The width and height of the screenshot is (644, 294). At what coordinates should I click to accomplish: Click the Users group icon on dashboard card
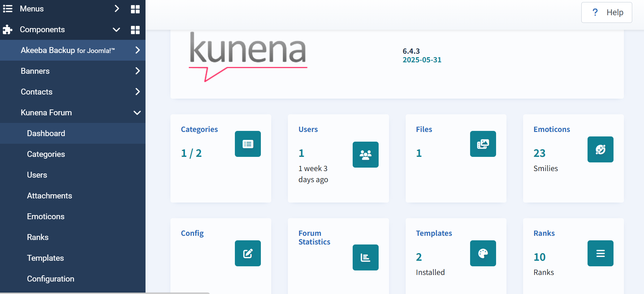(365, 154)
